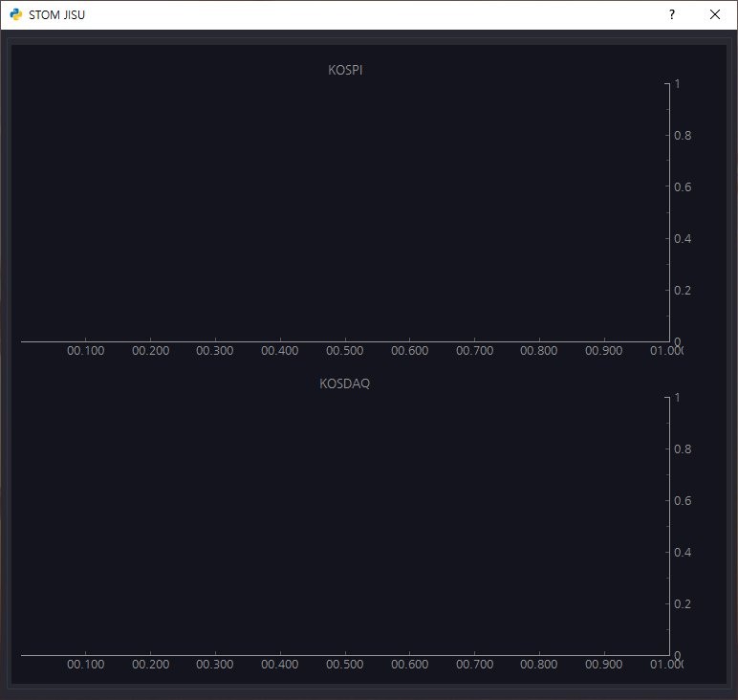Click the STOM JISU window title text
Image resolution: width=738 pixels, height=700 pixels.
coord(56,15)
